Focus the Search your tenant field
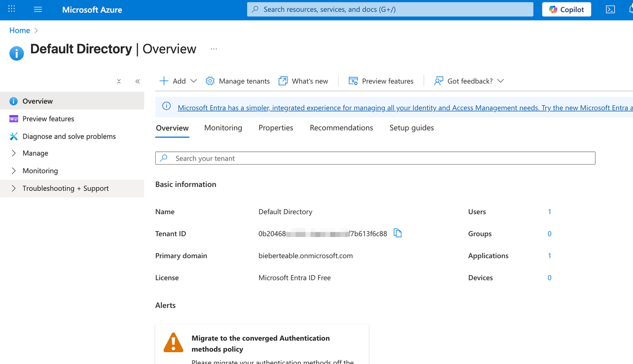 tap(375, 158)
